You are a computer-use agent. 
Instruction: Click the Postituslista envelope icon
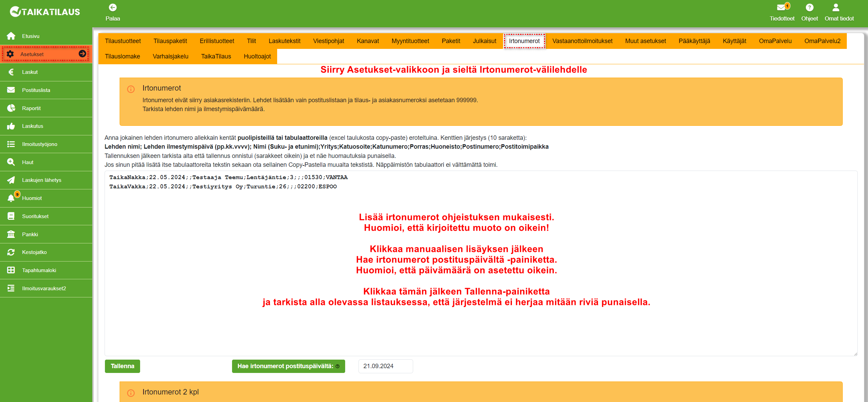[11, 90]
